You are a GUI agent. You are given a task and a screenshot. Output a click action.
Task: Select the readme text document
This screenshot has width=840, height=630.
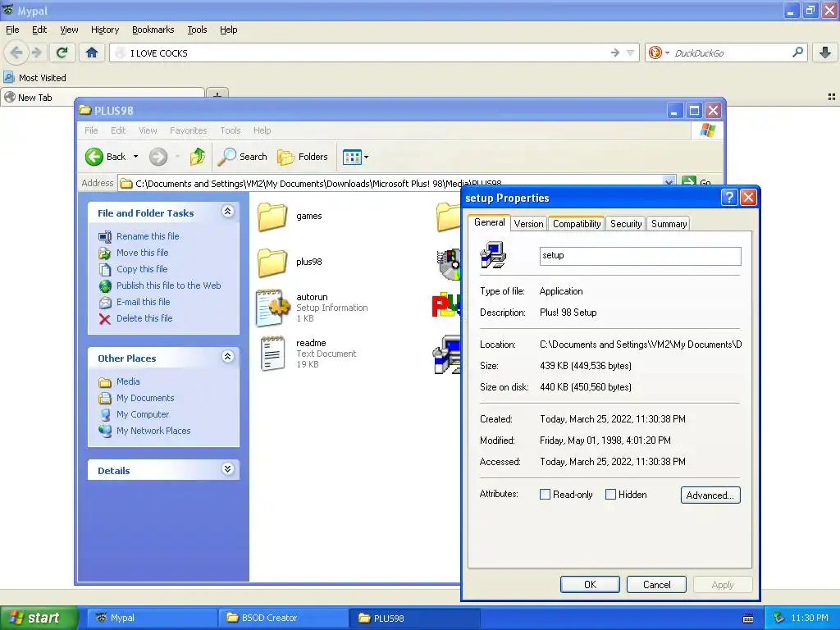[x=307, y=354]
